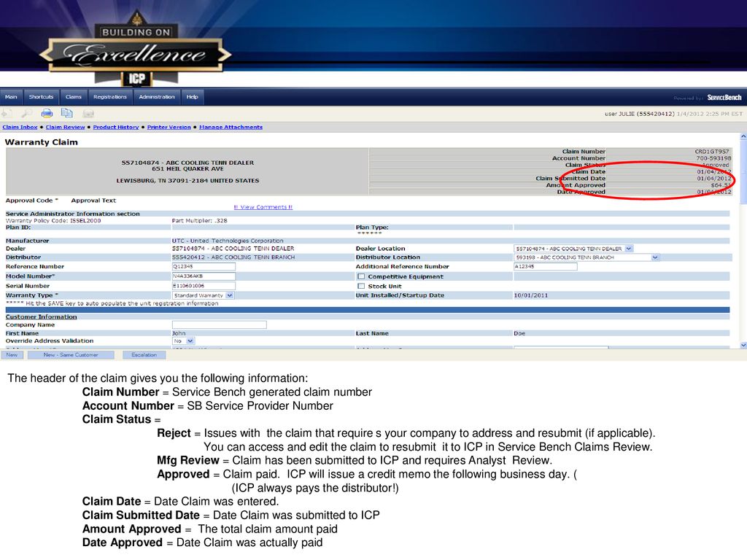
Task: Select the UTC - United Technologies Corporation text
Action: [228, 241]
